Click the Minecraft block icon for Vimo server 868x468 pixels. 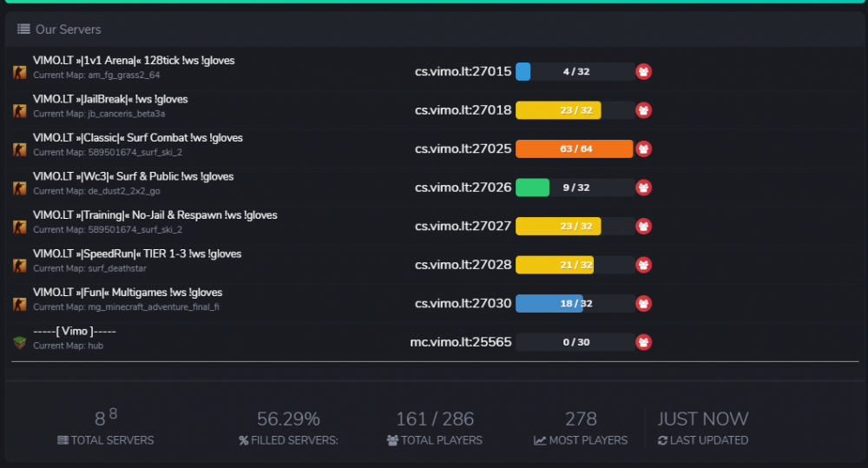(20, 343)
